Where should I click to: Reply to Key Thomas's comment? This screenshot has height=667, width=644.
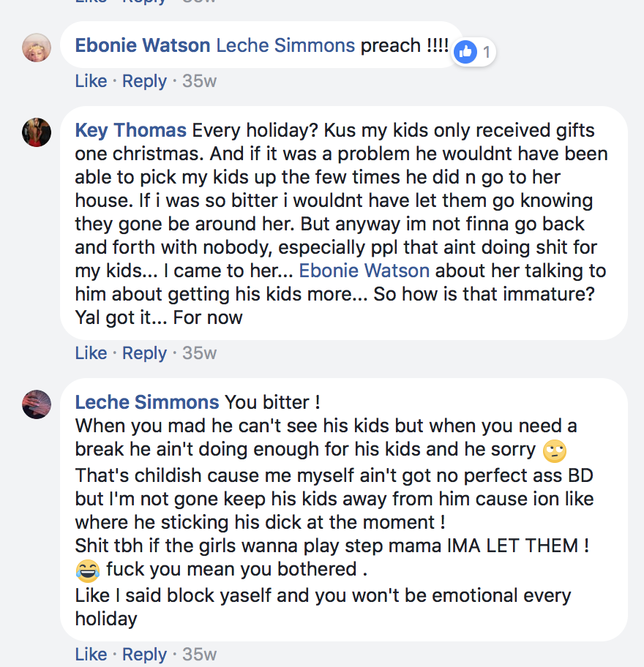tap(144, 353)
